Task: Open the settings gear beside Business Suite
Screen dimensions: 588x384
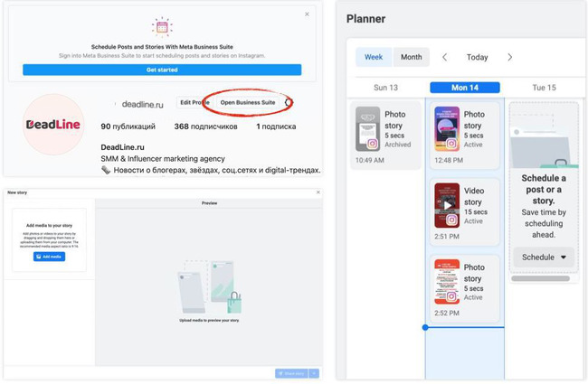Action: [x=289, y=102]
